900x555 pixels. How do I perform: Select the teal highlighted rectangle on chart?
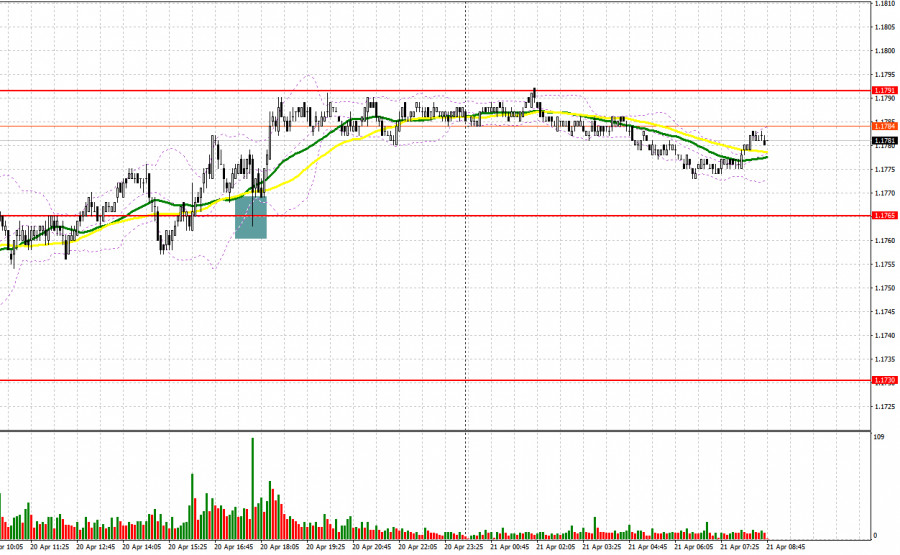click(251, 217)
